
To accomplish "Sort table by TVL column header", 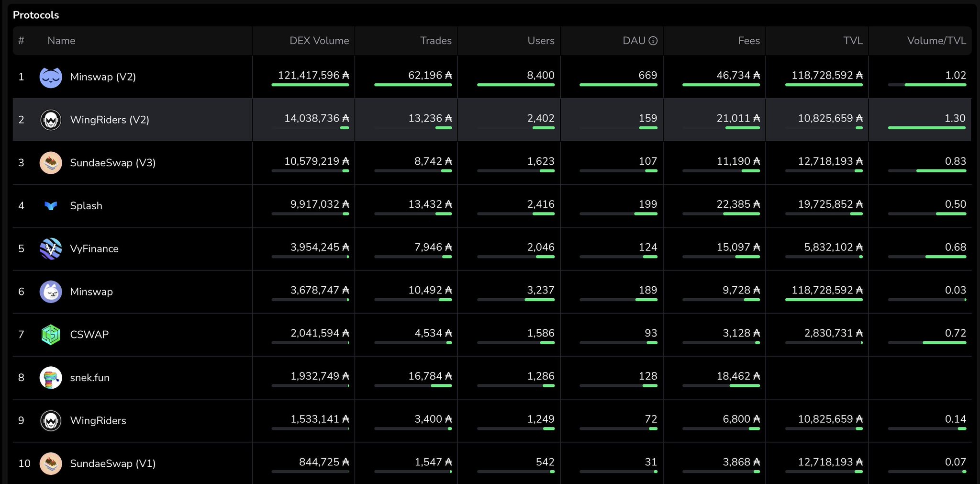I will 853,41.
